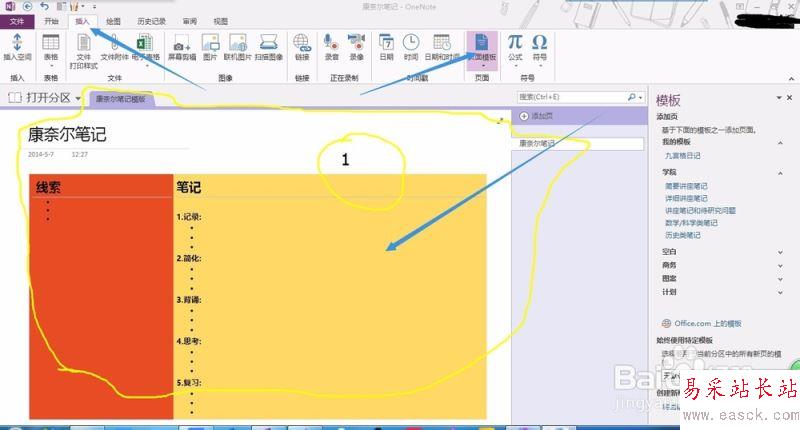Screen dimensions: 800x430
Task: Click the File Printout (文件打印样式) icon
Action: [83, 42]
